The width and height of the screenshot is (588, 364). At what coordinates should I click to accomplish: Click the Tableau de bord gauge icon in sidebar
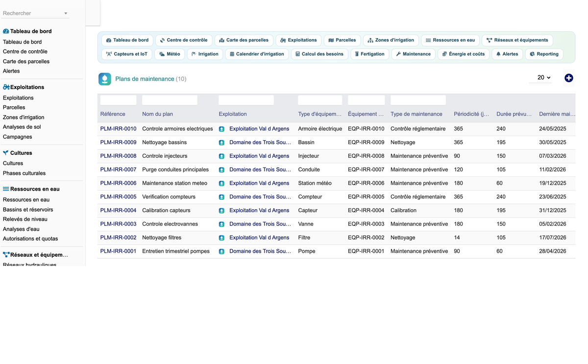pyautogui.click(x=6, y=31)
